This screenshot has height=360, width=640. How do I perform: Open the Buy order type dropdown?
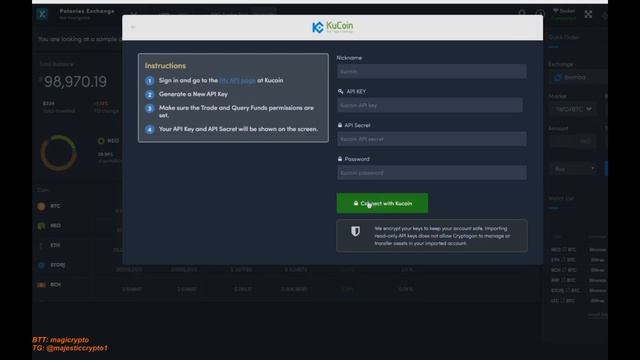coord(573,169)
